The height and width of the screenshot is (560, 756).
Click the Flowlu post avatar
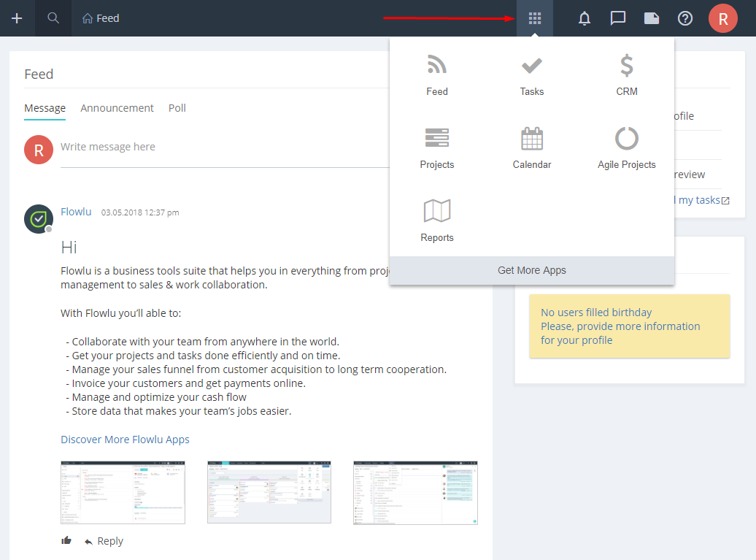[x=39, y=219]
